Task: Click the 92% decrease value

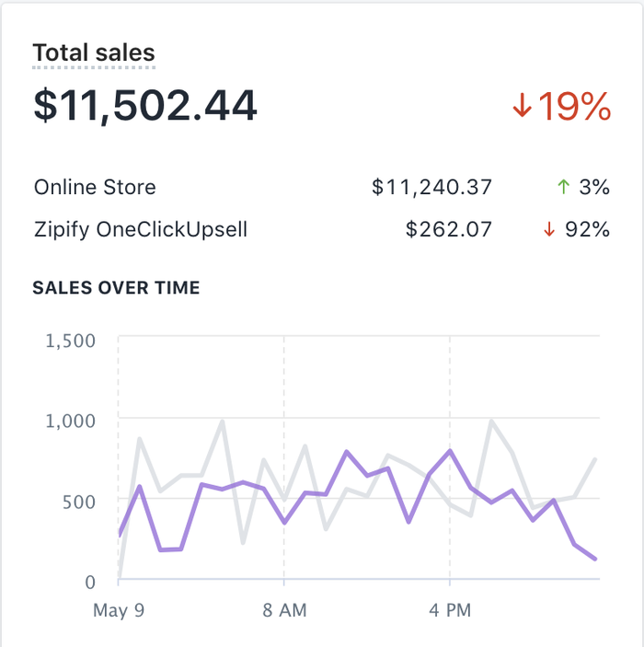Action: [587, 229]
